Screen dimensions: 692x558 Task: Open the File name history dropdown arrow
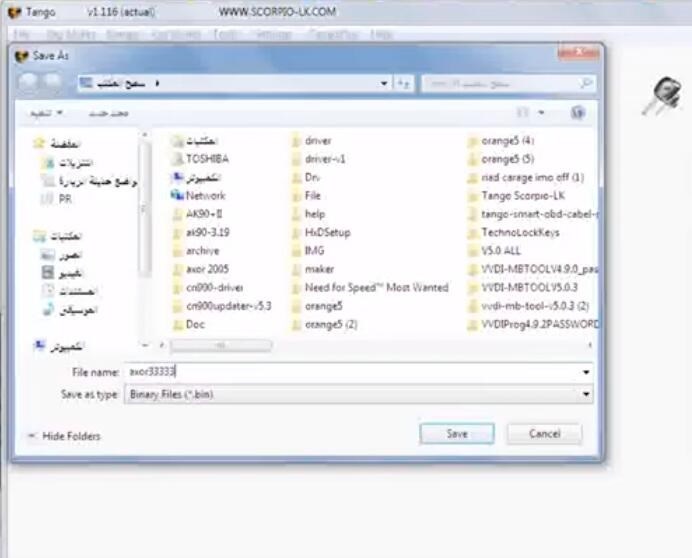(x=586, y=372)
